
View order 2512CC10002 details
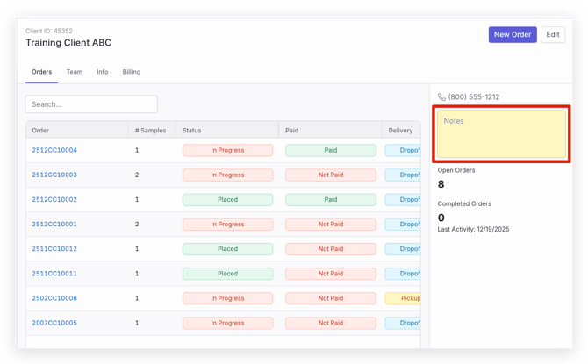click(x=54, y=200)
